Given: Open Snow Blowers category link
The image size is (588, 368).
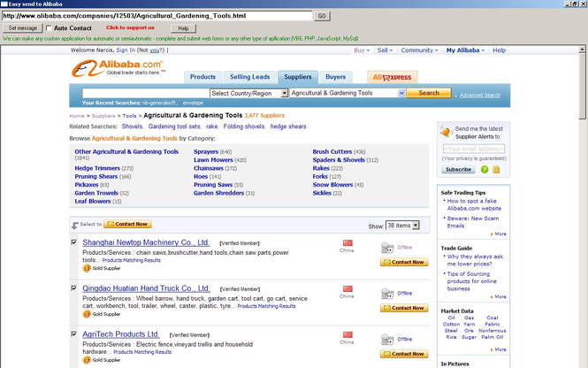Looking at the screenshot, I should (x=332, y=185).
